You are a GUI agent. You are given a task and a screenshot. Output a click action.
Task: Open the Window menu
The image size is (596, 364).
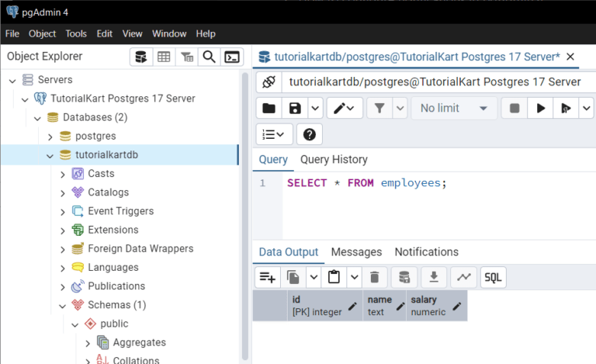click(x=169, y=34)
